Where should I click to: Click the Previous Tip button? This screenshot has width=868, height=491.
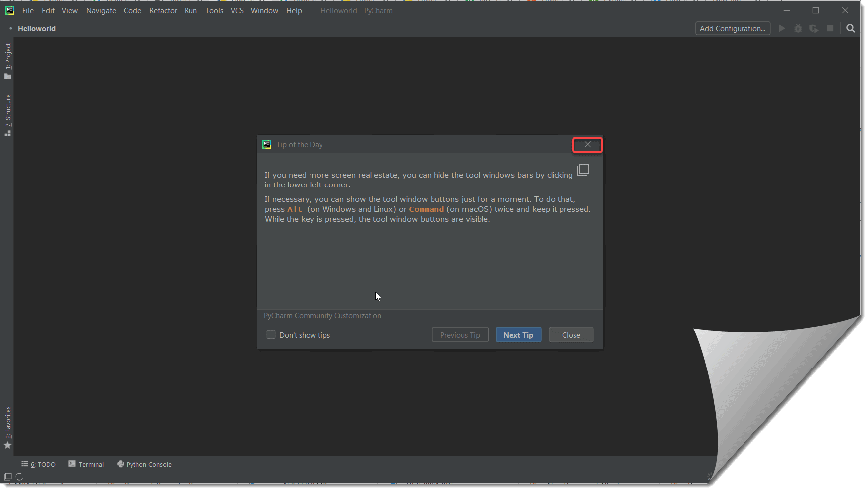[x=460, y=334]
